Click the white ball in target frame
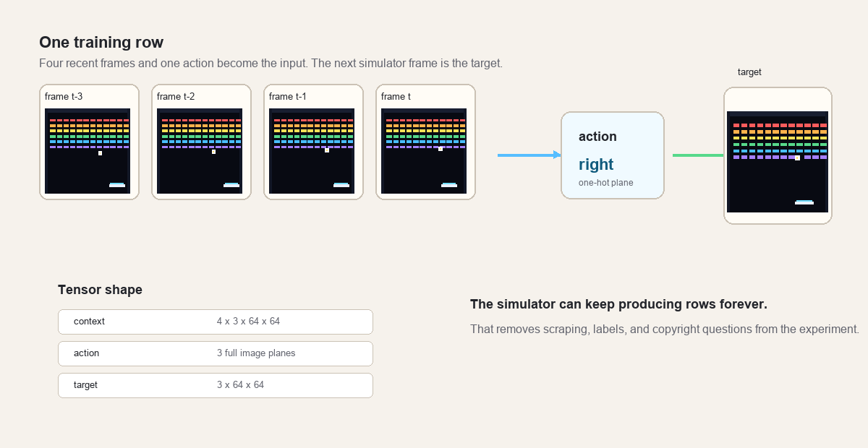The width and height of the screenshot is (868, 448). coord(797,158)
